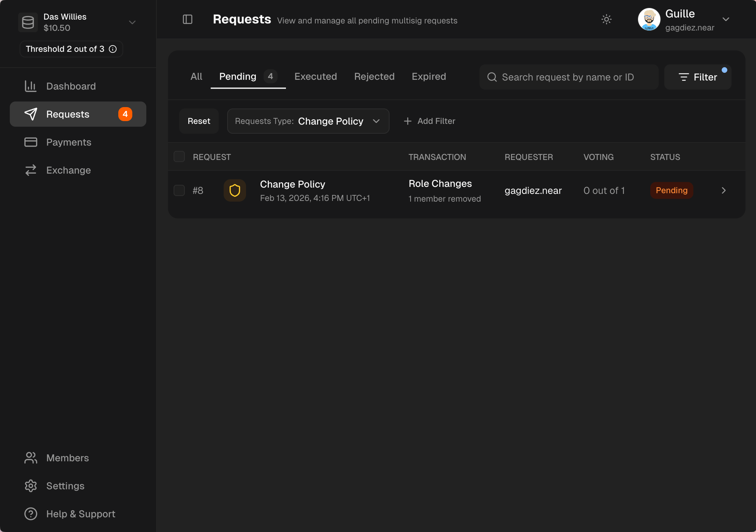This screenshot has width=756, height=532.
Task: Open Guille account dropdown
Action: tap(726, 19)
